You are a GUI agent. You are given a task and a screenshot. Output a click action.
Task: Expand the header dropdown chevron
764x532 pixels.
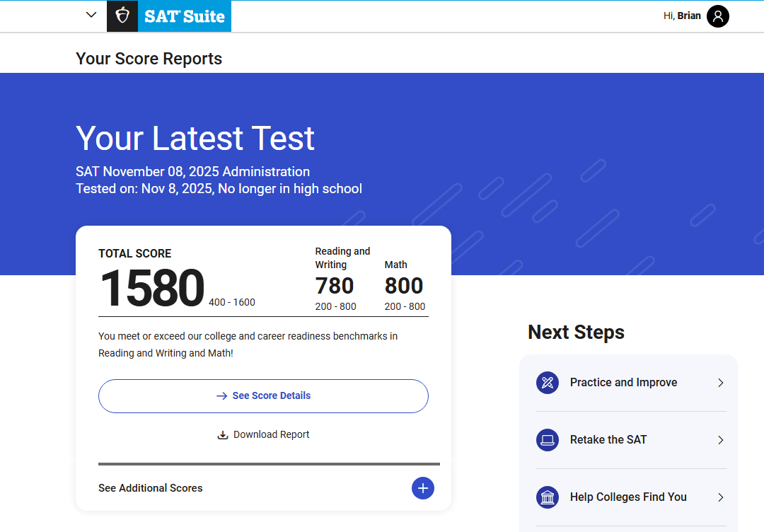tap(91, 15)
